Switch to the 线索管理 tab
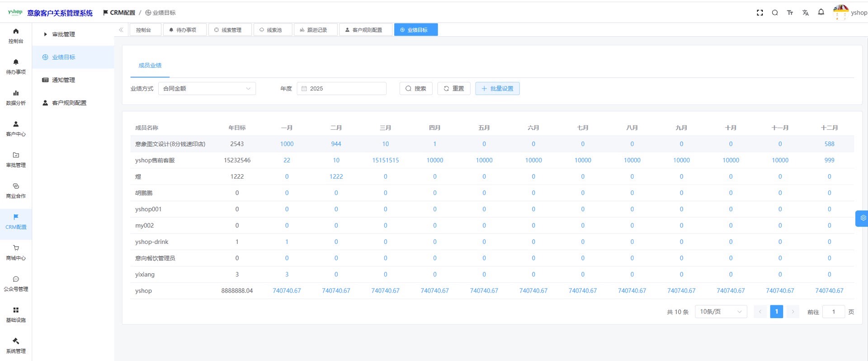This screenshot has height=361, width=868. point(230,30)
